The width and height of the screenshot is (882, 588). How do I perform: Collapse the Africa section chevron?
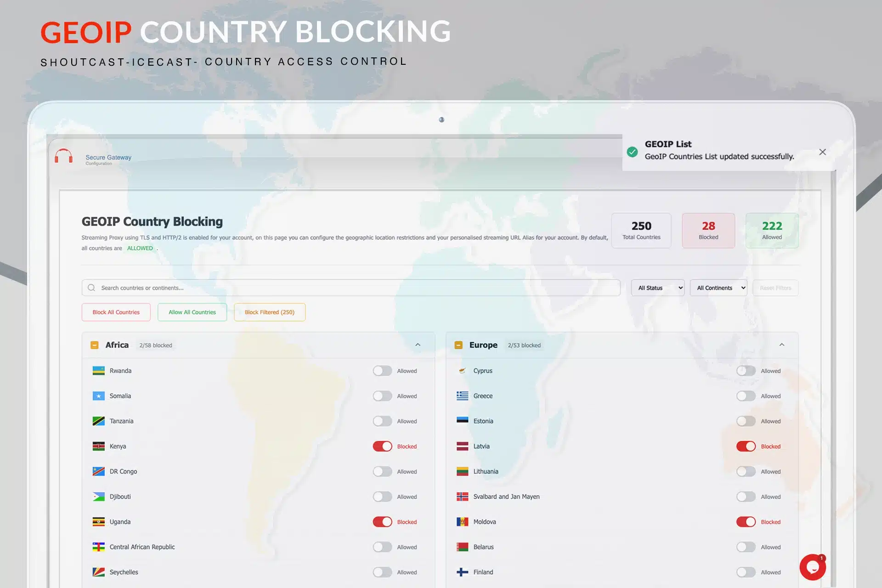click(x=418, y=345)
